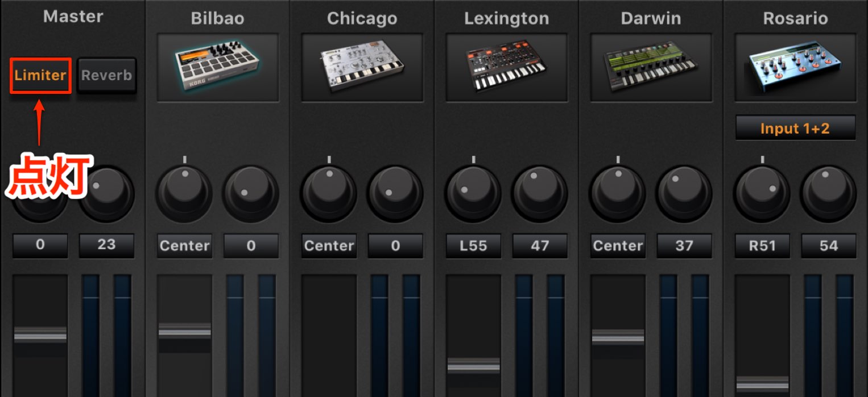Click Rosario's send value field showing 54
Image resolution: width=868 pixels, height=397 pixels.
pyautogui.click(x=829, y=246)
